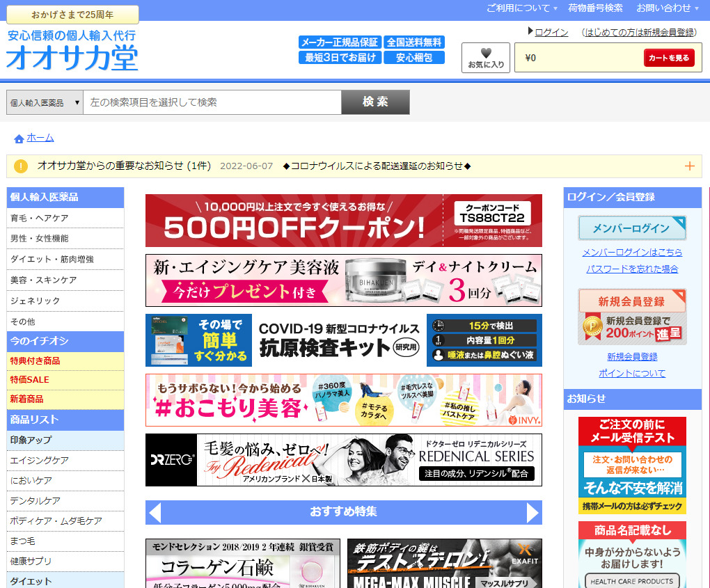The height and width of the screenshot is (588, 710).
Task: Open the お気に入り heart favorites button
Action: (486, 58)
